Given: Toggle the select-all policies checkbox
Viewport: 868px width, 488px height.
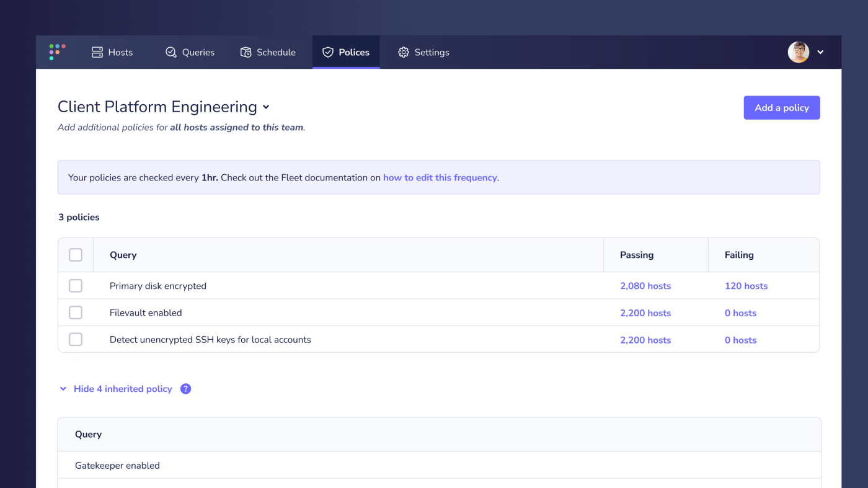Looking at the screenshot, I should pos(76,255).
